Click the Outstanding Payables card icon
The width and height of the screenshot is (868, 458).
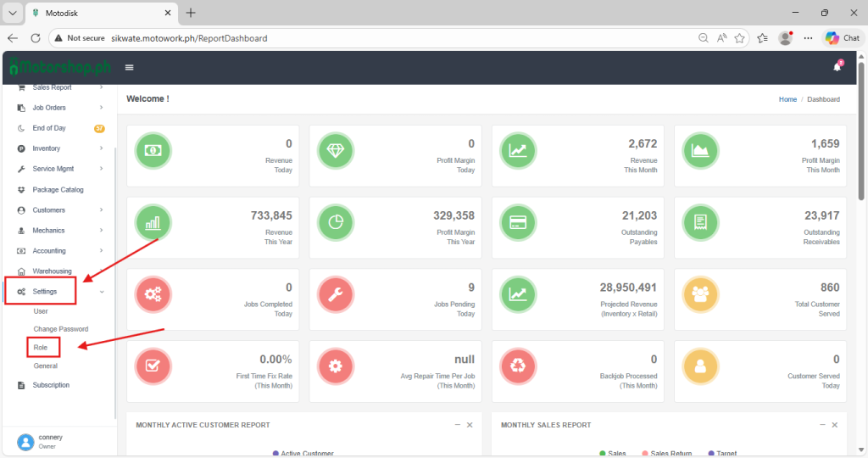click(517, 222)
